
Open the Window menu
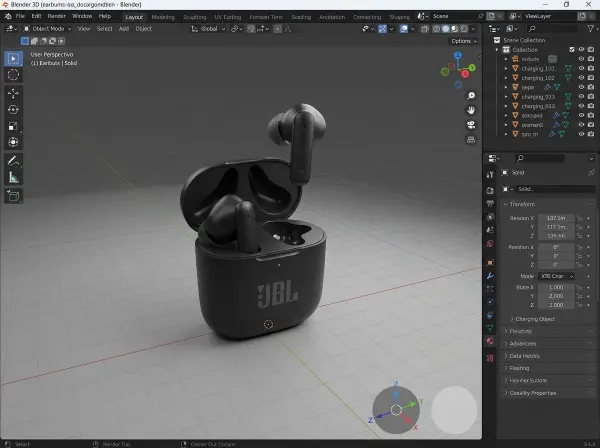click(x=82, y=16)
